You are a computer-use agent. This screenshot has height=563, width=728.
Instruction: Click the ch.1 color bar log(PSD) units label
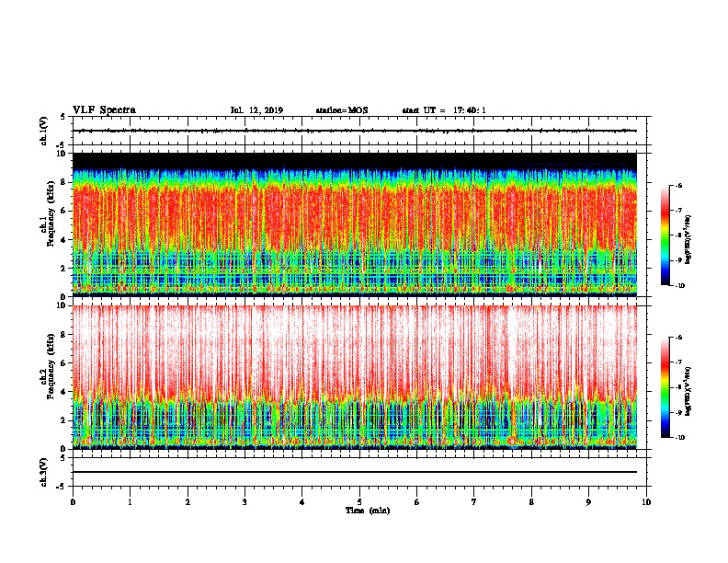688,239
